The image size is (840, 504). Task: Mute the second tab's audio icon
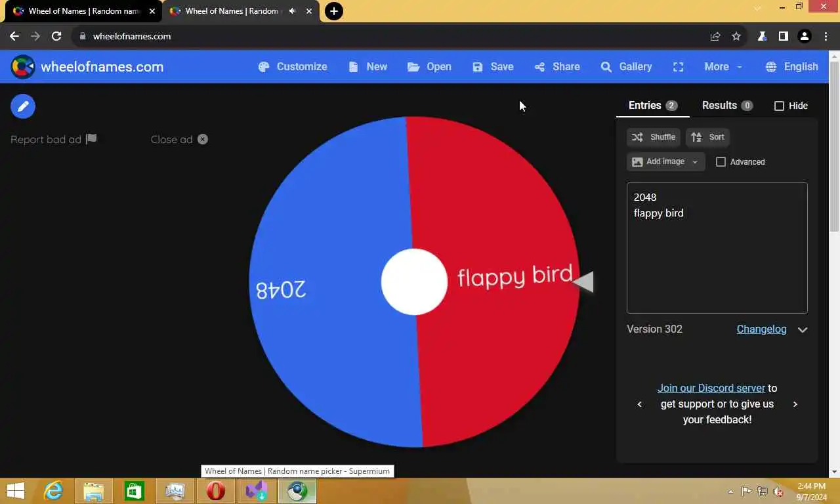(x=291, y=11)
